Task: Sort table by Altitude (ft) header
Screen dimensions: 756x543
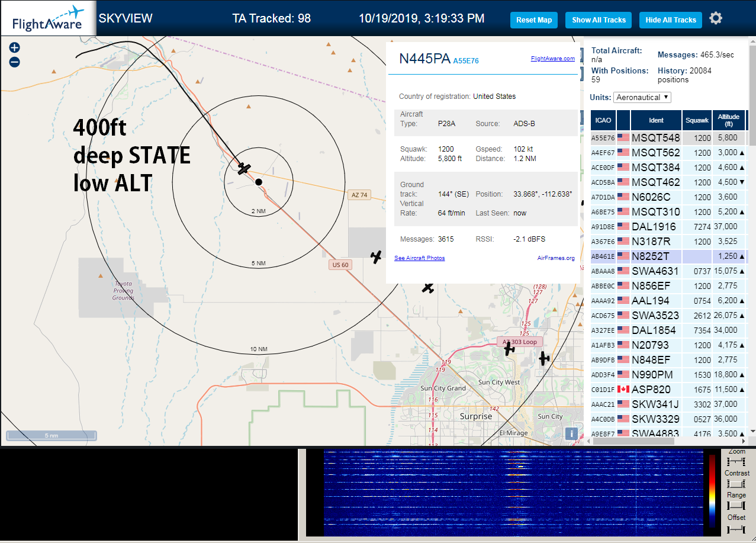Action: [729, 120]
